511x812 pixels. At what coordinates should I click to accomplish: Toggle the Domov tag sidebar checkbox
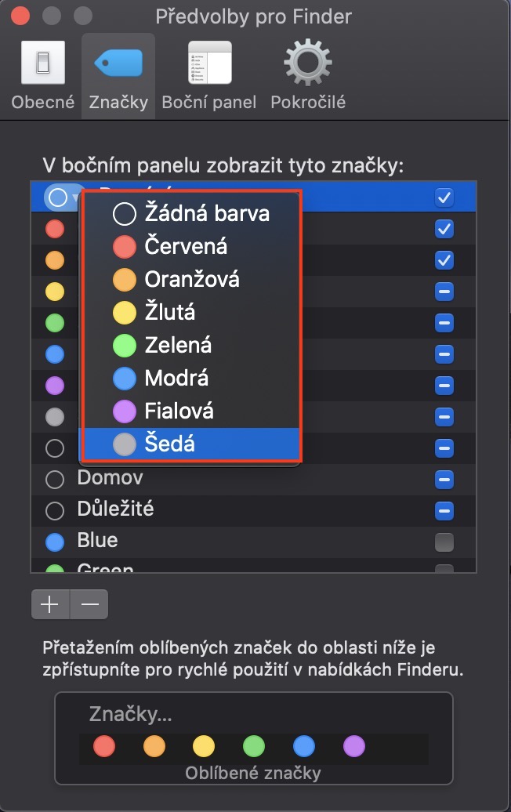tap(444, 478)
